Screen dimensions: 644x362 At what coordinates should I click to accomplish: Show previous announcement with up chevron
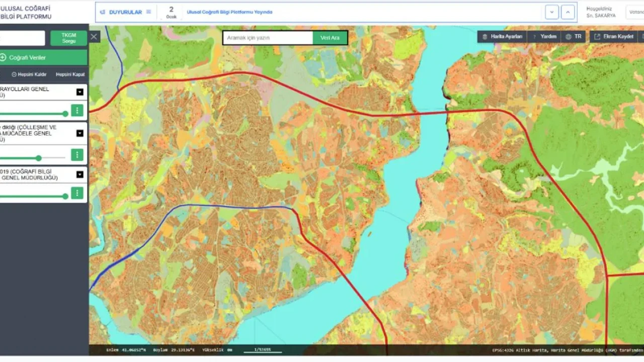(568, 12)
